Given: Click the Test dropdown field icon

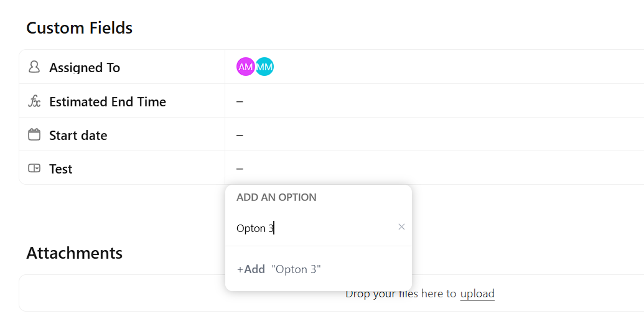Looking at the screenshot, I should point(34,169).
